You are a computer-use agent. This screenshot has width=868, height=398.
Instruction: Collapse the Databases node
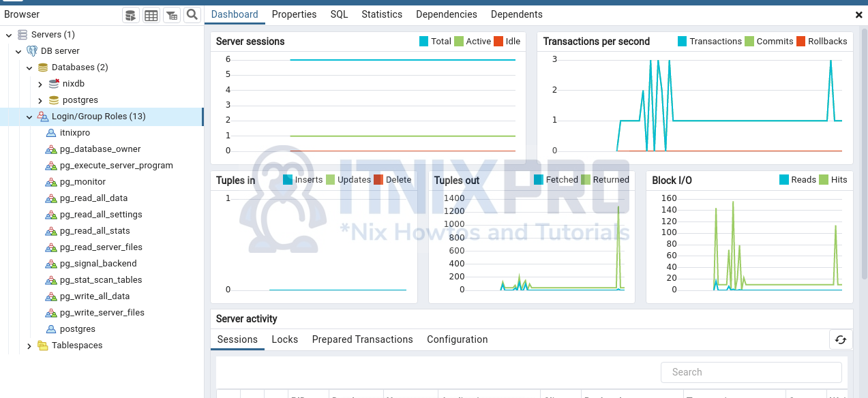point(29,67)
